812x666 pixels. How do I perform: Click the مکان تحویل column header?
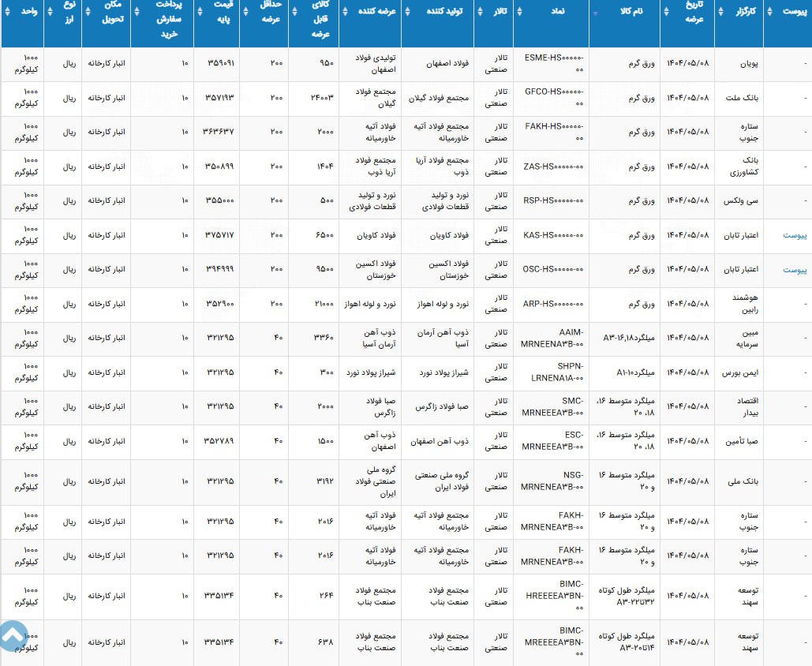106,12
